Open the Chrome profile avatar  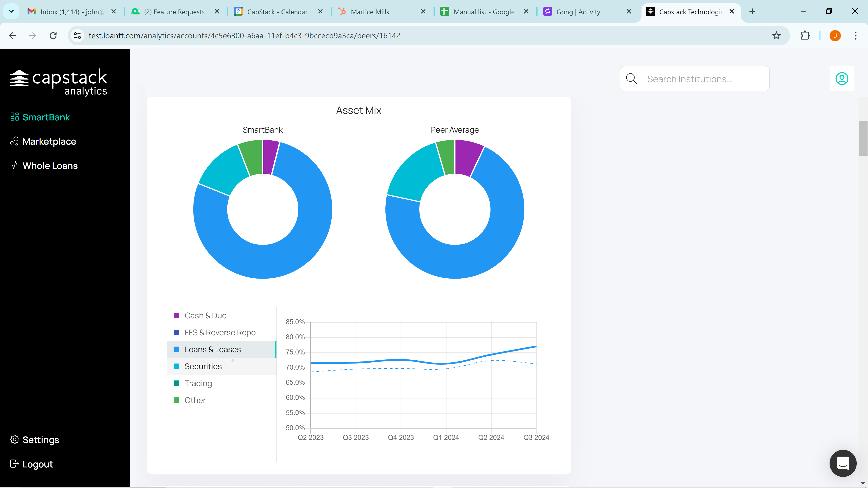coord(835,36)
